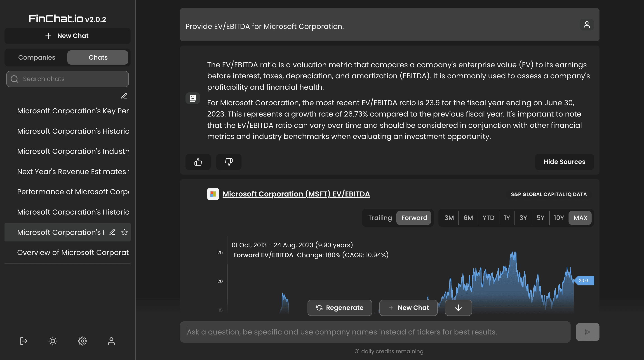This screenshot has height=360, width=644.
Task: Select Trailing EV/EBITDA mode
Action: click(380, 218)
